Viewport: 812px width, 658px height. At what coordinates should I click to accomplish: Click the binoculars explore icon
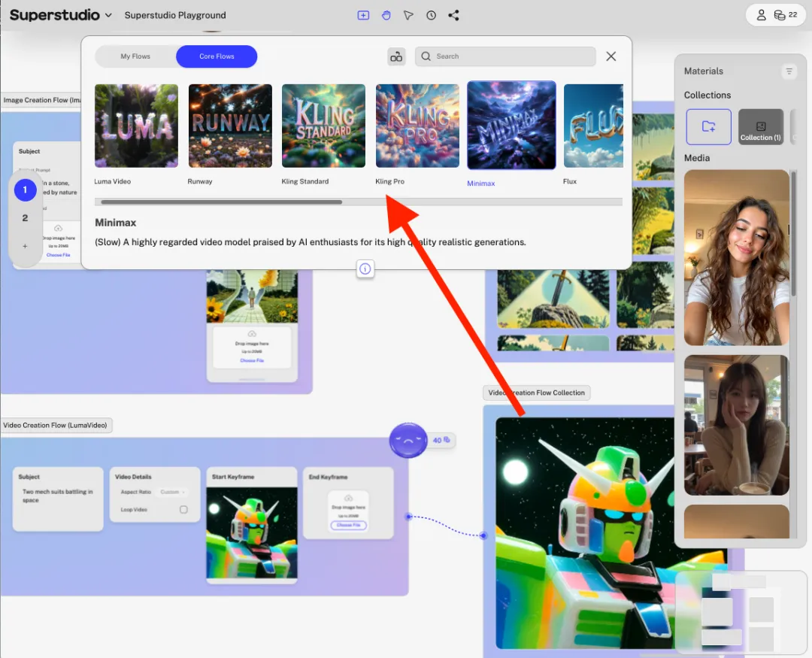pos(396,56)
